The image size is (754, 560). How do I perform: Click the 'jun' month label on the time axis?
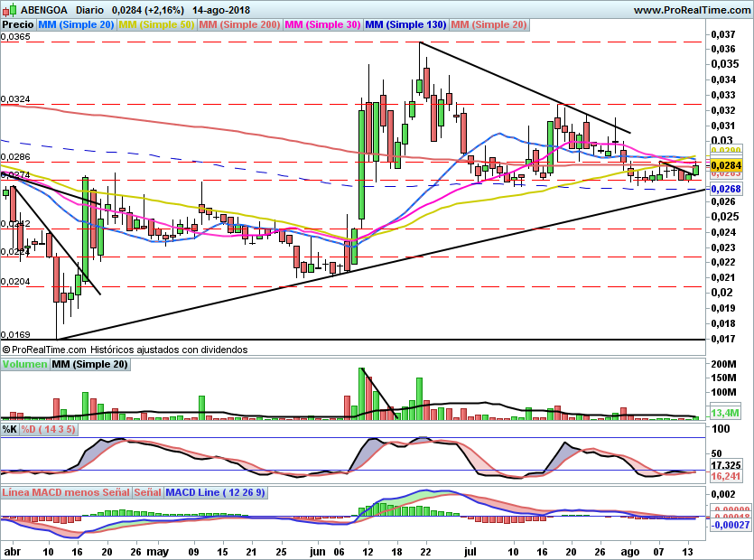(x=317, y=552)
